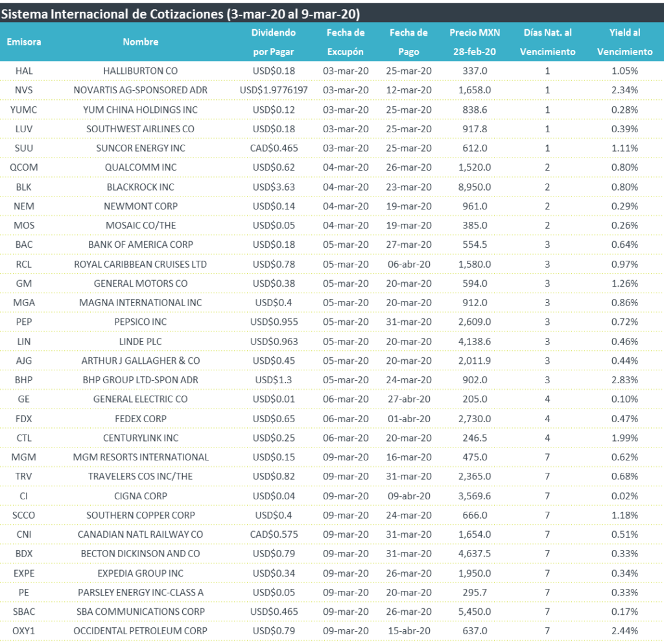
Task: Select OXY1 yield 2.44%
Action: (x=624, y=631)
